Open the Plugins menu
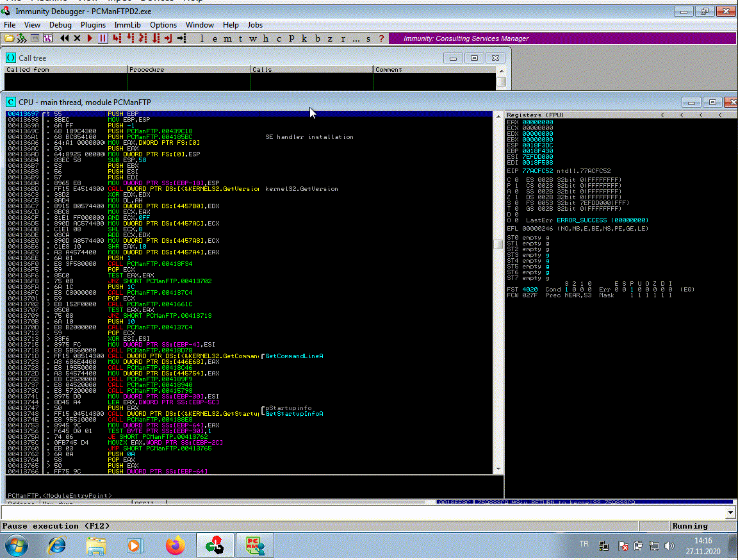Image resolution: width=738 pixels, height=560 pixels. coord(93,25)
